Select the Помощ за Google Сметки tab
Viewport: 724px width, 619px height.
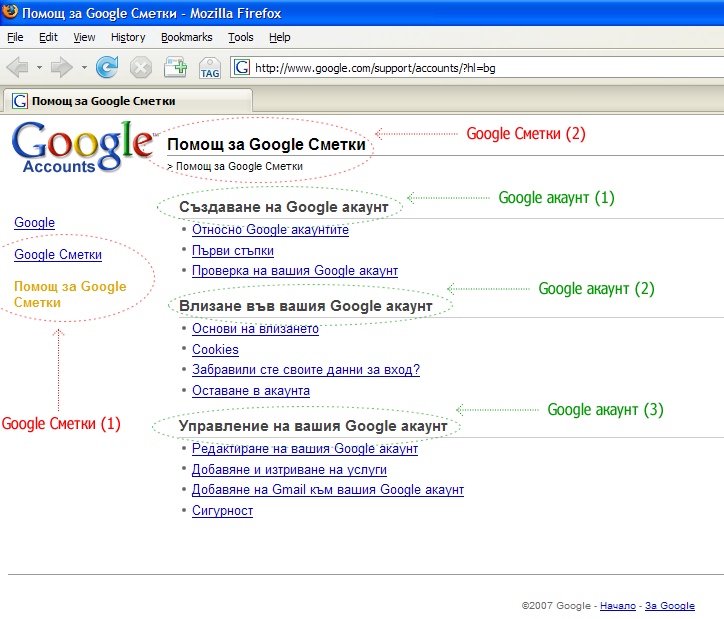point(127,101)
